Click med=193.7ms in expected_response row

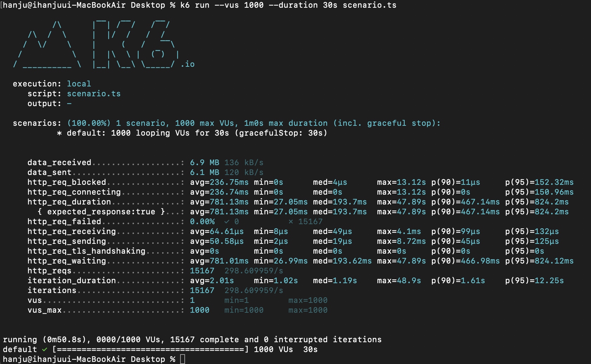pos(340,212)
